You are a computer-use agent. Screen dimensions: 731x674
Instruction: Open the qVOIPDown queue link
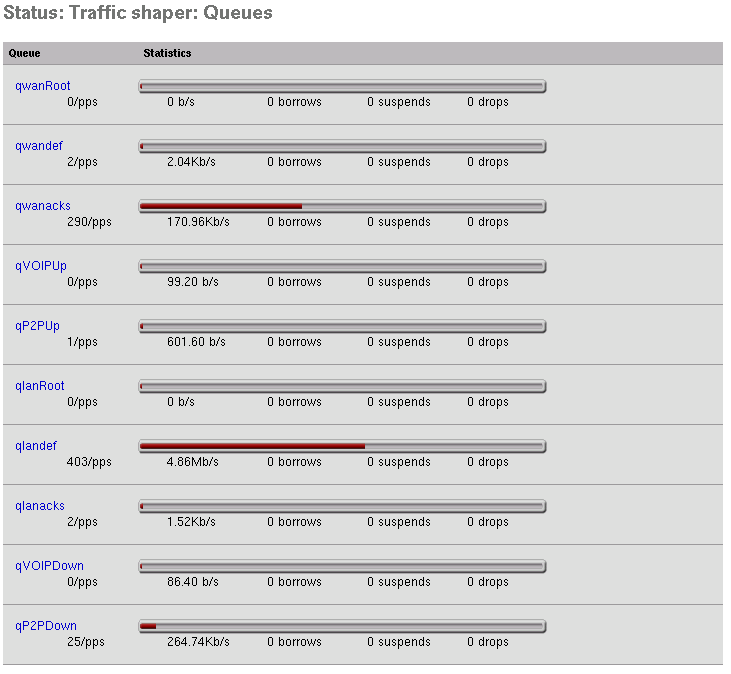click(x=49, y=566)
